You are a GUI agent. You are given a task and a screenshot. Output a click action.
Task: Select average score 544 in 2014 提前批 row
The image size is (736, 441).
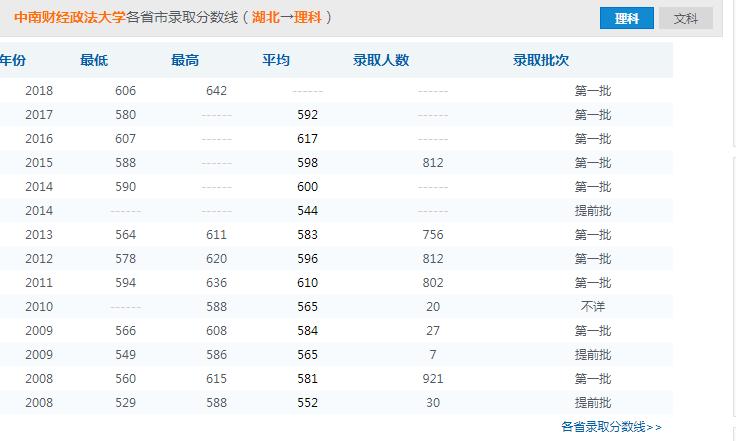(307, 210)
